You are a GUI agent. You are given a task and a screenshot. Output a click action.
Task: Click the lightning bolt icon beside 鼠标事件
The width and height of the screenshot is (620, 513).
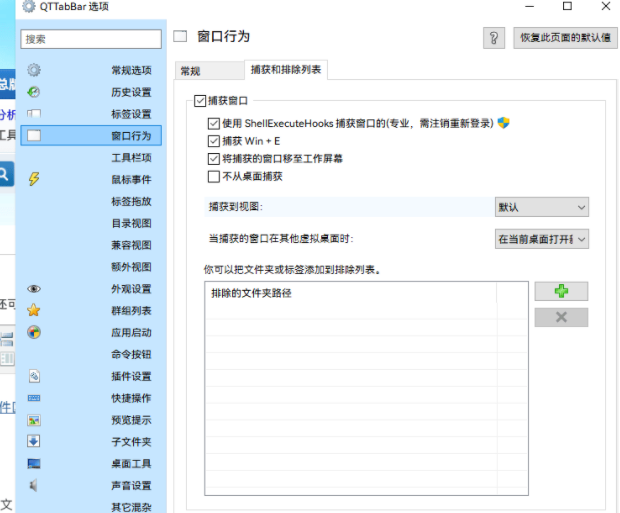click(x=34, y=179)
